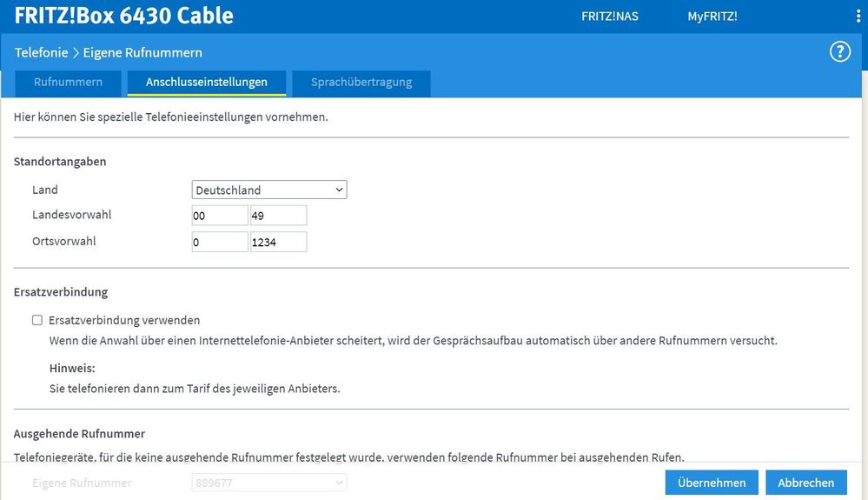Screen dimensions: 868x500
Task: Switch to the Rufnummern tab
Action: [68, 83]
